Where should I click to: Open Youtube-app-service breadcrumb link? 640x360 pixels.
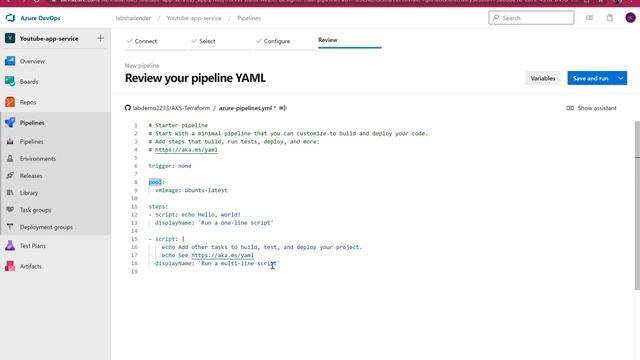click(x=194, y=18)
